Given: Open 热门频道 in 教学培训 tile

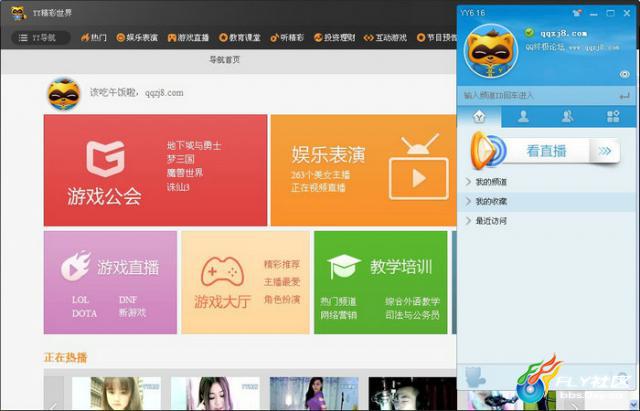Looking at the screenshot, I should 338,302.
